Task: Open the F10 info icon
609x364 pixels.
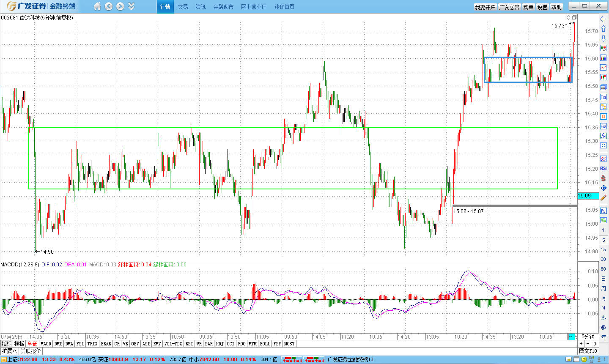Action: (x=604, y=97)
